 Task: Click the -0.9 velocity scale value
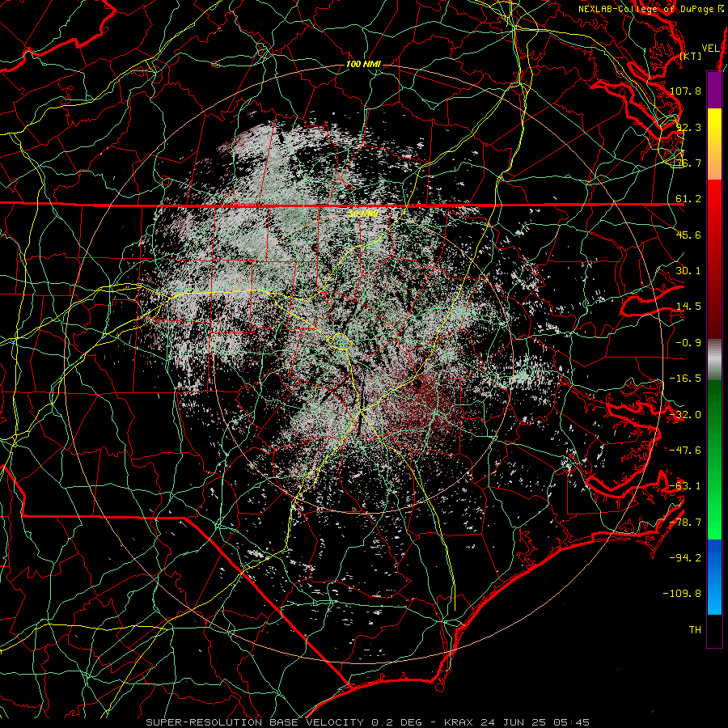688,343
